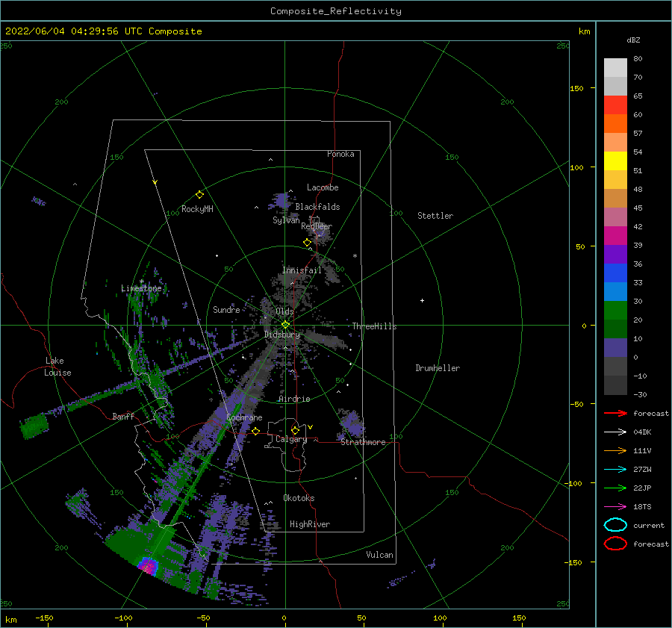Image resolution: width=672 pixels, height=628 pixels.
Task: Click the ThreeHills label
Action: tap(374, 326)
